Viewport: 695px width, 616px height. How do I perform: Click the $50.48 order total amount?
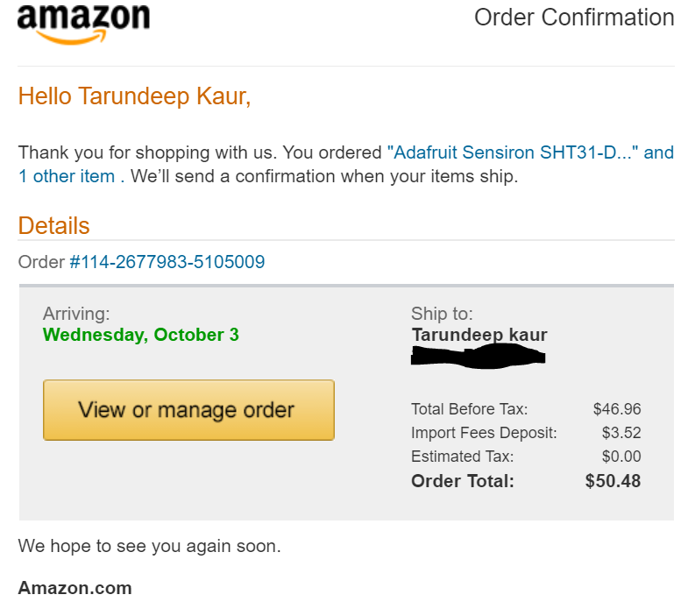(613, 481)
